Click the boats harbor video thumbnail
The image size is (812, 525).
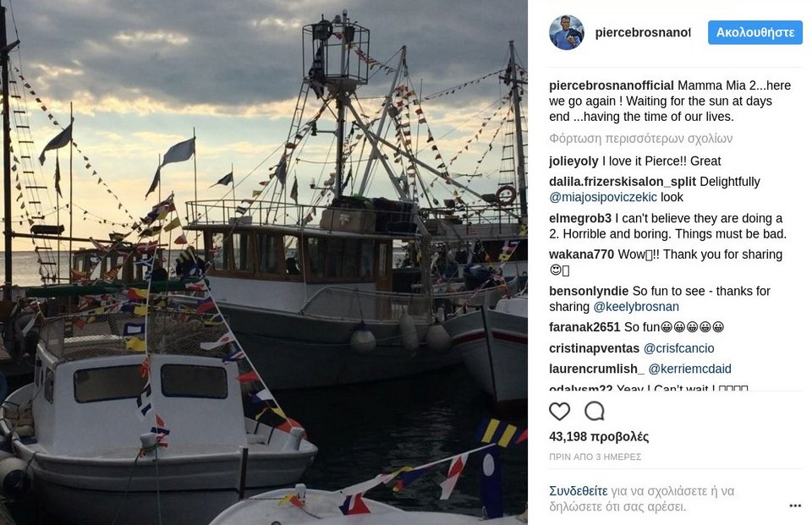264,262
